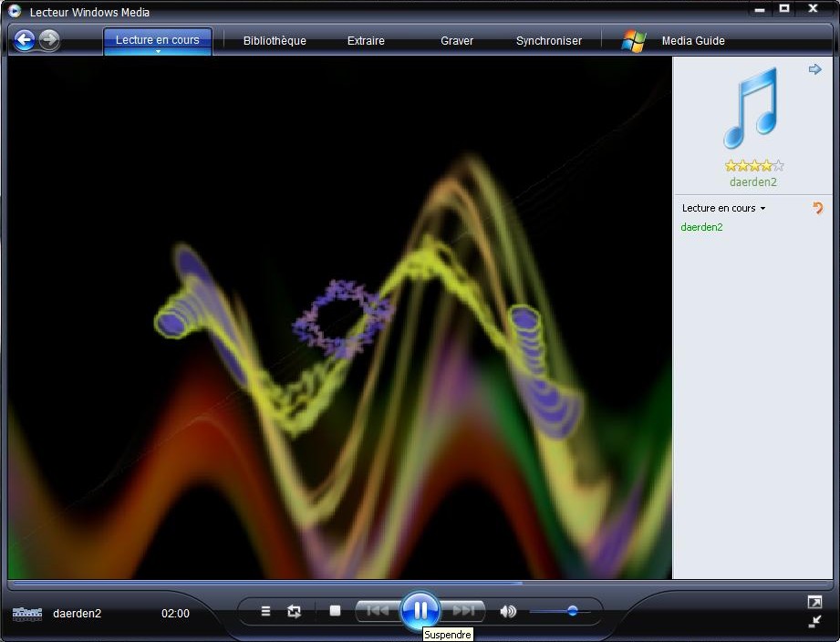Stop playback
The height and width of the screenshot is (642, 840).
click(x=336, y=610)
